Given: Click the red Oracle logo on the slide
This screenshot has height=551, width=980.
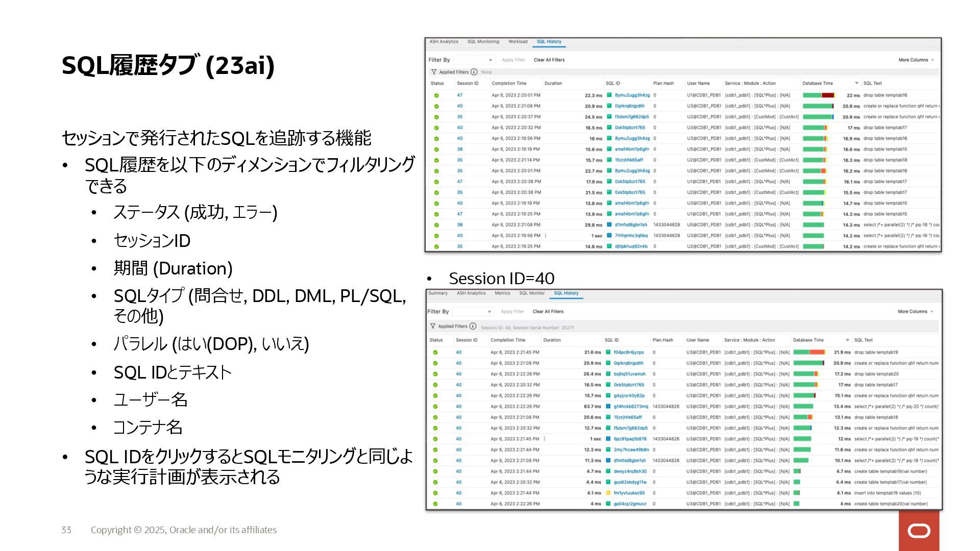Looking at the screenshot, I should [919, 531].
